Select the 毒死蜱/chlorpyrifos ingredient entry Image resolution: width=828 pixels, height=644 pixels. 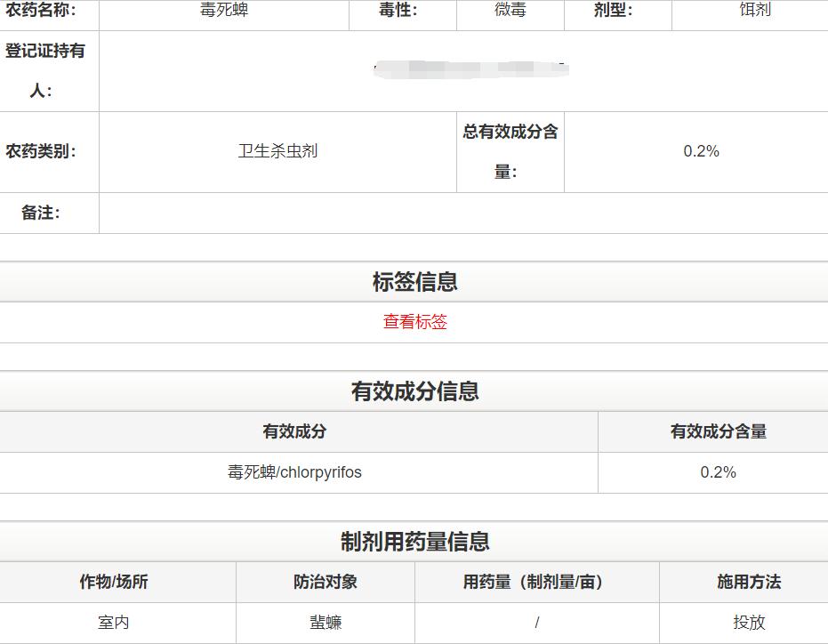(x=293, y=472)
